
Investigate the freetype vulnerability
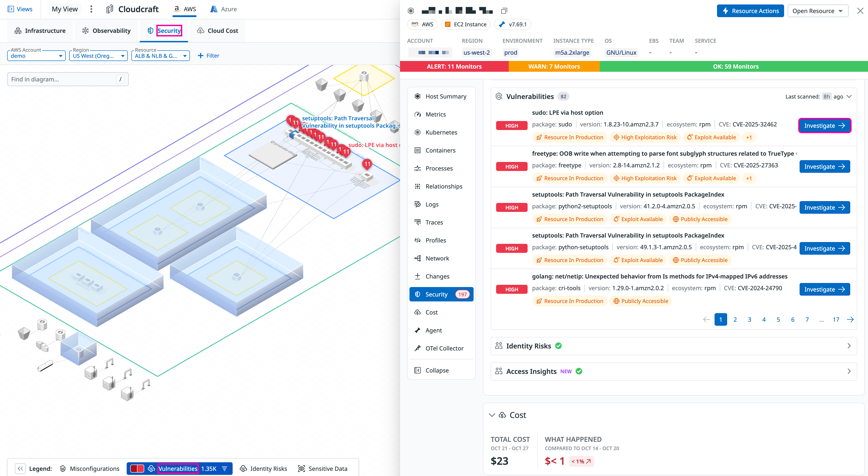point(824,166)
